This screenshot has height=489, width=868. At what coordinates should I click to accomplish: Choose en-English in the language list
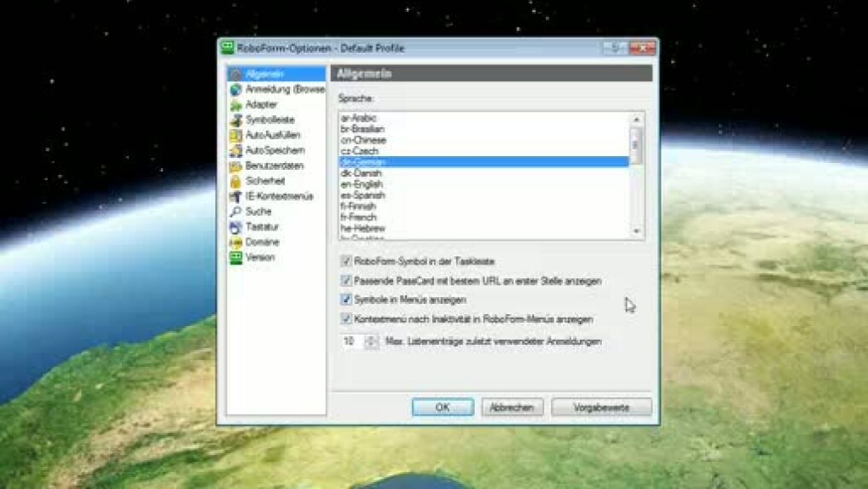pyautogui.click(x=362, y=184)
